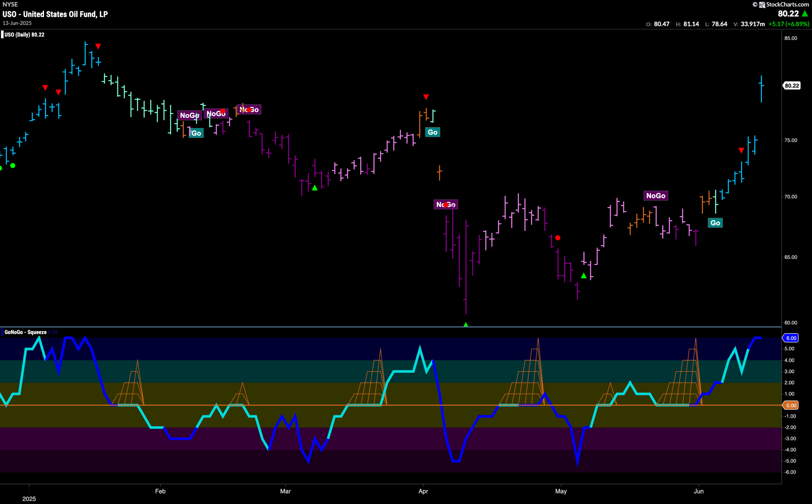Click the Jun label on the time axis
Screen dimensions: 812x504
coord(699,491)
